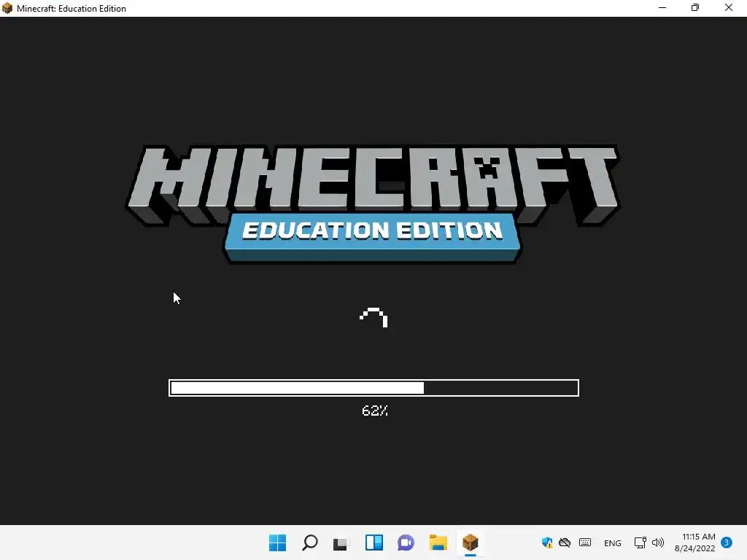Image resolution: width=747 pixels, height=560 pixels.
Task: Open the touch keyboard tray icon
Action: click(585, 542)
